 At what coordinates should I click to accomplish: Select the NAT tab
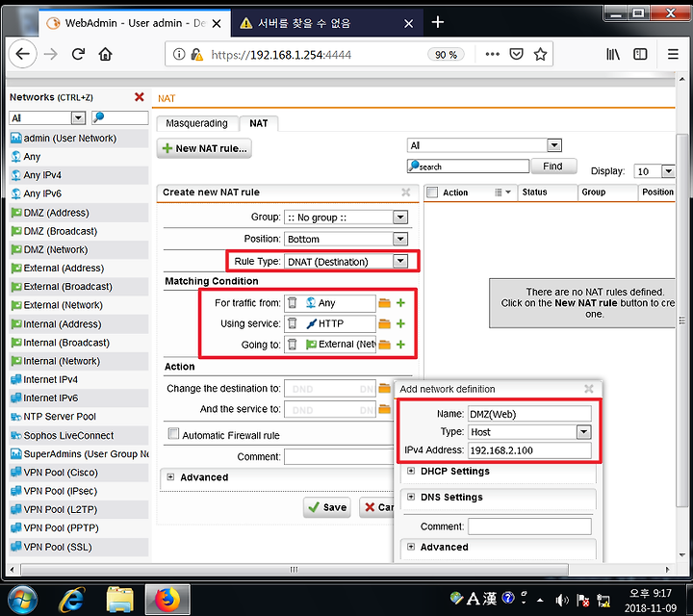(x=259, y=123)
